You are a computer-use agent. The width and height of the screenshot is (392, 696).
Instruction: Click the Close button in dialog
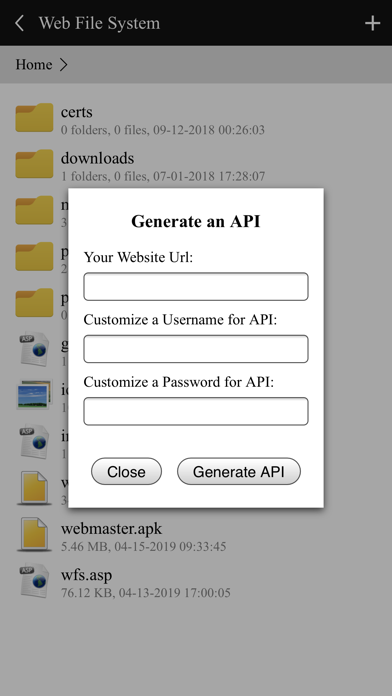coord(127,471)
